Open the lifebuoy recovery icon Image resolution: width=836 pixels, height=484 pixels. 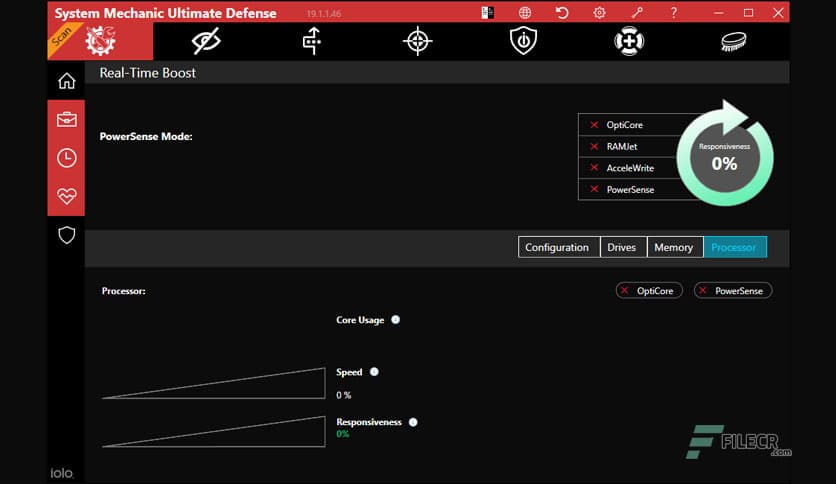click(629, 41)
